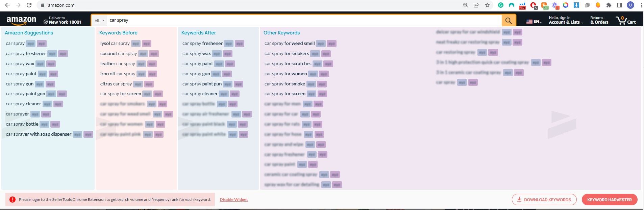Viewport: 644px width, 210px height.
Task: Click the Amazon Suggestions heading
Action: pos(29,33)
